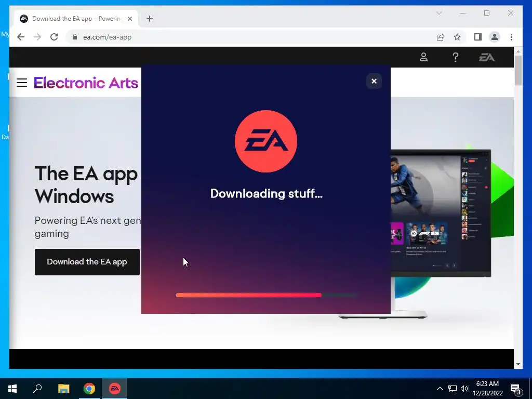Share this page via share icon

(441, 37)
